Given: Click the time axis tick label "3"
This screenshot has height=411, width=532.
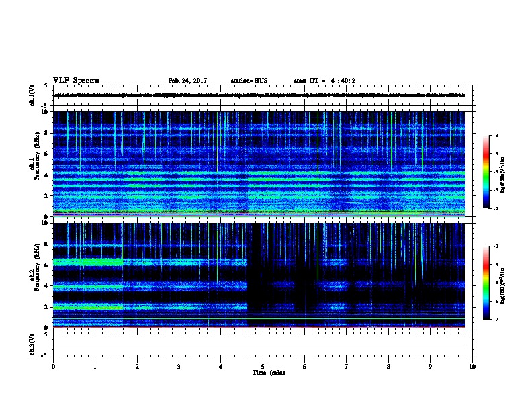Looking at the screenshot, I should click(x=179, y=367).
